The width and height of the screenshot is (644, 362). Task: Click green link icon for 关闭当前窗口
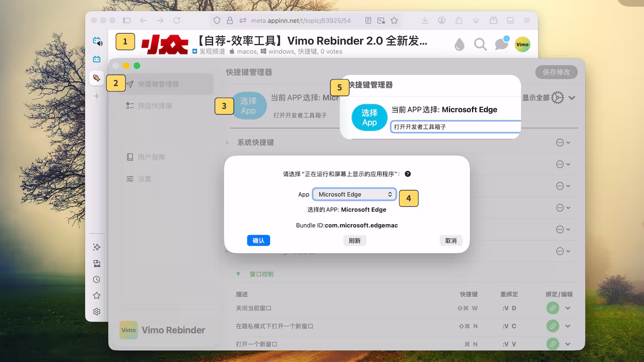coord(553,308)
